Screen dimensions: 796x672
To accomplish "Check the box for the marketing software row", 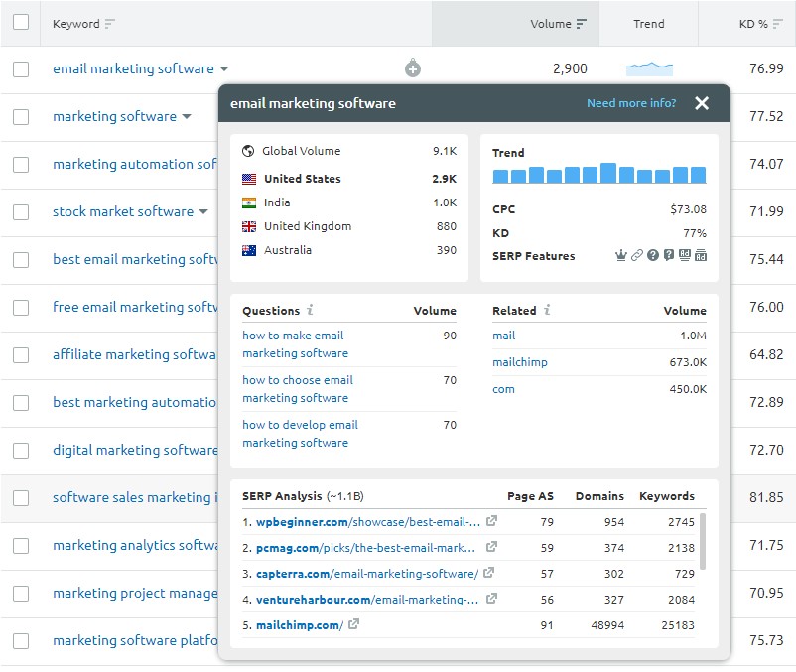I will point(21,117).
